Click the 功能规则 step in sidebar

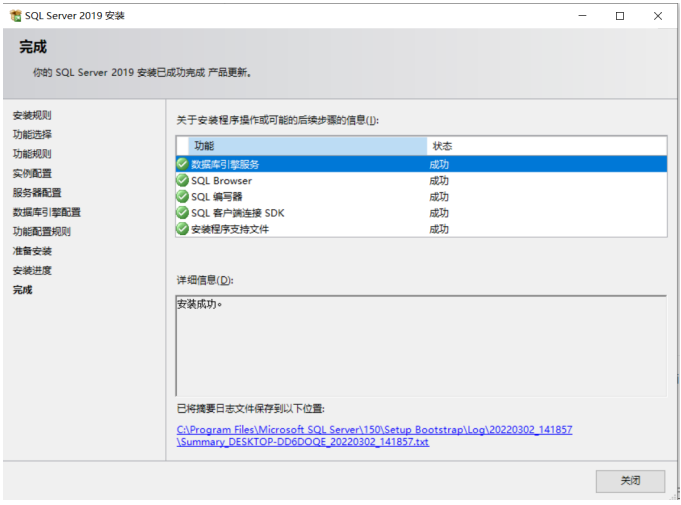pyautogui.click(x=32, y=154)
